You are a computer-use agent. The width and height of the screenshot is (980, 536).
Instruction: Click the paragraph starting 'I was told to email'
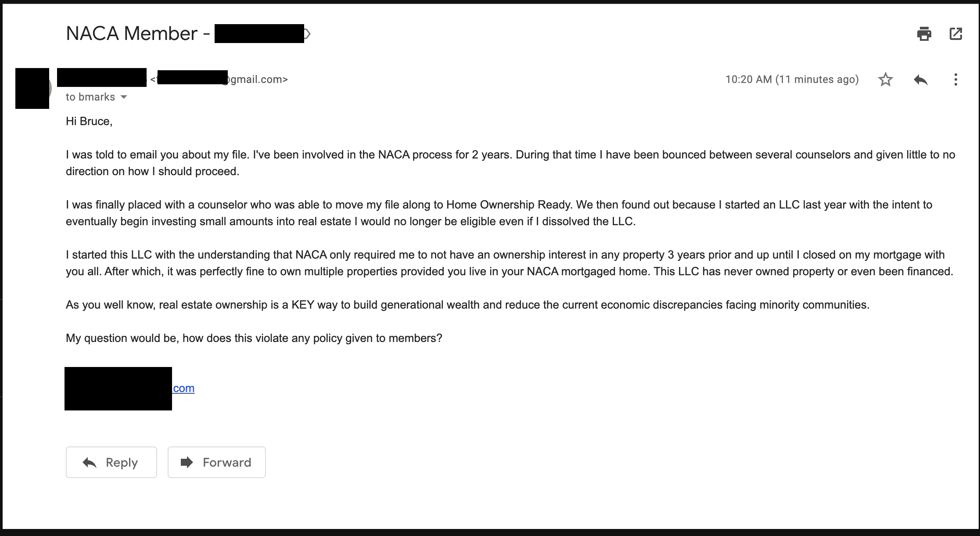[x=510, y=163]
